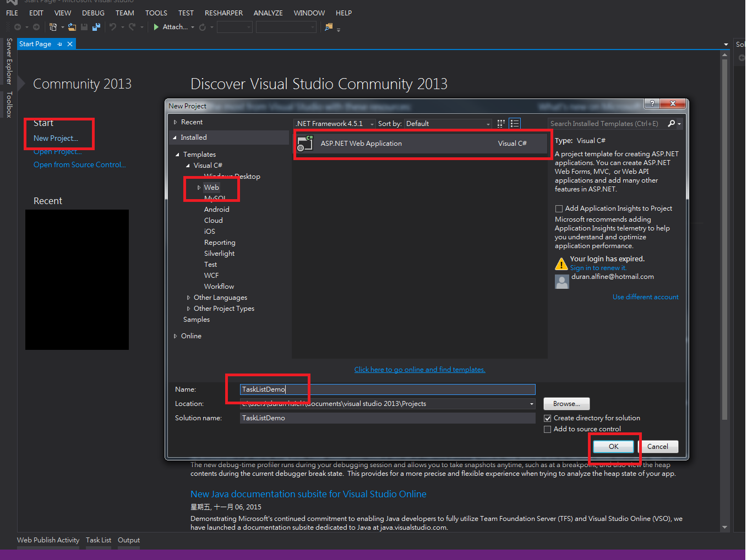This screenshot has height=560, width=747.
Task: Click the Cancel button in dialog
Action: [658, 447]
